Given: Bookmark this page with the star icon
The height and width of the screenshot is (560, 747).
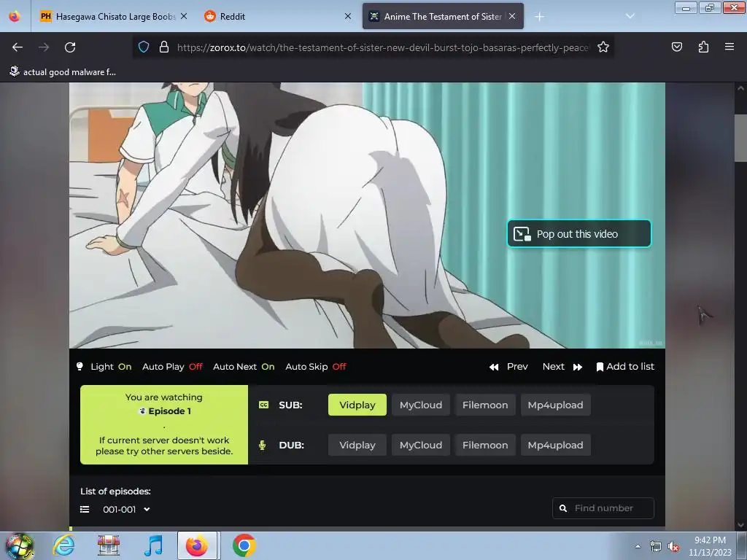Looking at the screenshot, I should (x=603, y=47).
